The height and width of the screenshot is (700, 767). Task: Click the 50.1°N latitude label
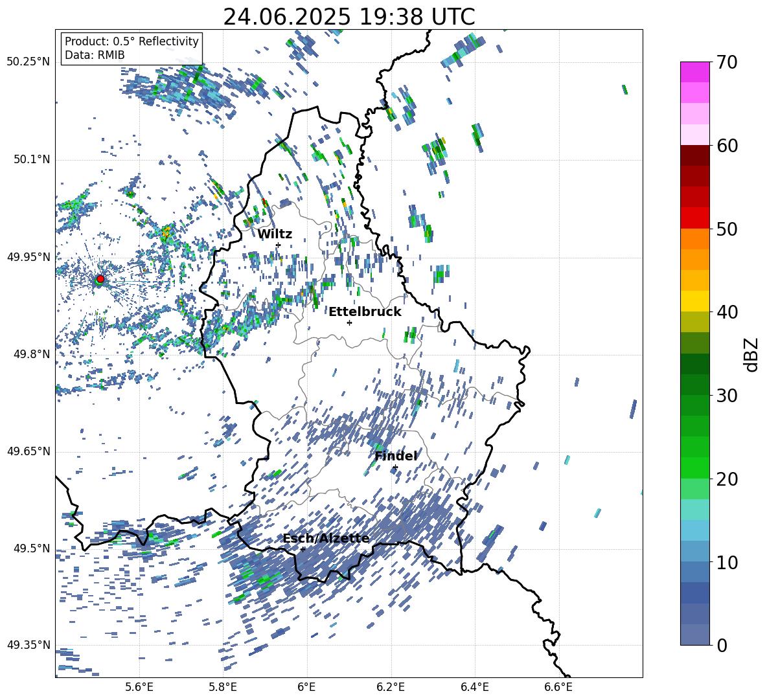click(32, 160)
